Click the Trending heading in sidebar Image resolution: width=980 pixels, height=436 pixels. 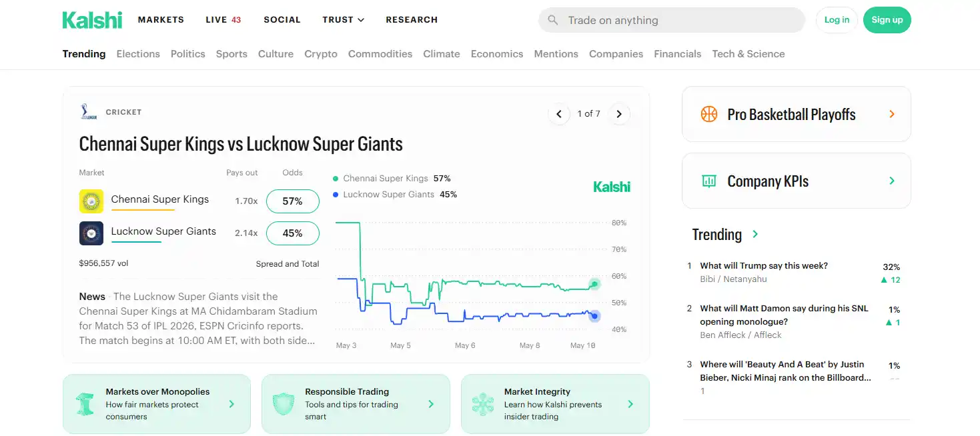click(x=716, y=235)
